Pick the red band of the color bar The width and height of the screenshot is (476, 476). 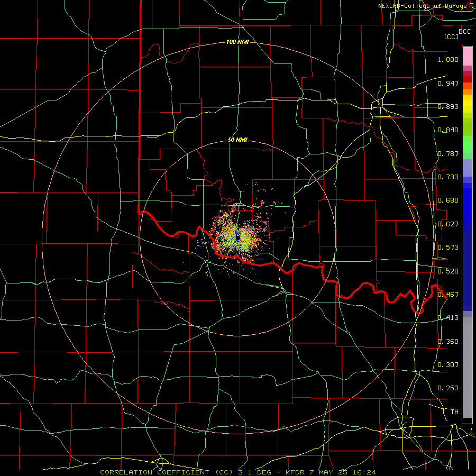[467, 79]
